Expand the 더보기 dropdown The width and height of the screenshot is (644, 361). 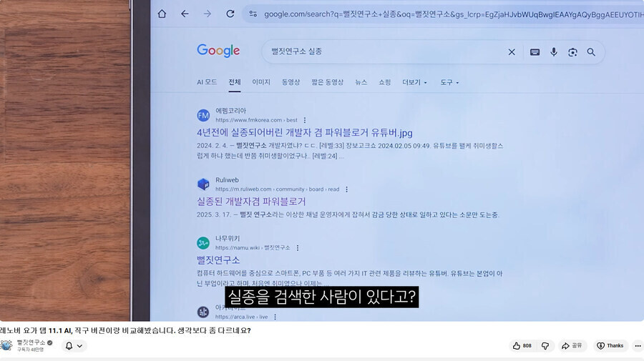[x=414, y=82]
